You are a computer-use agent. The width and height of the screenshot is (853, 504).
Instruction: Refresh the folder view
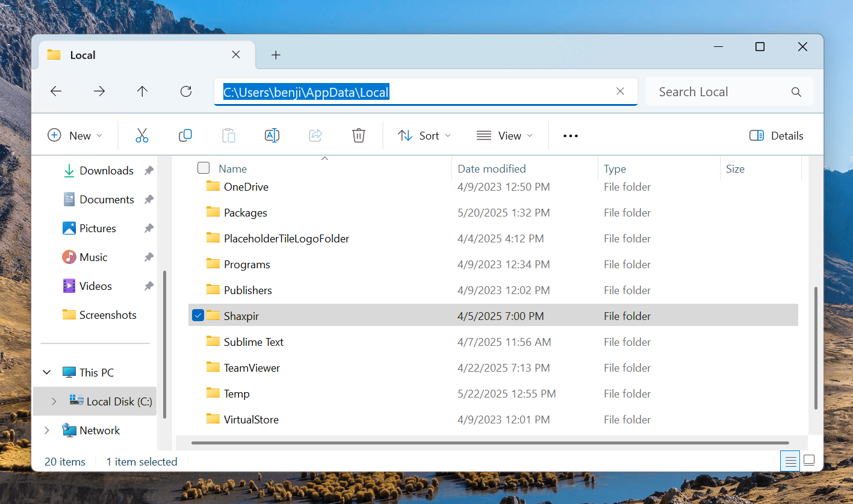pos(186,91)
